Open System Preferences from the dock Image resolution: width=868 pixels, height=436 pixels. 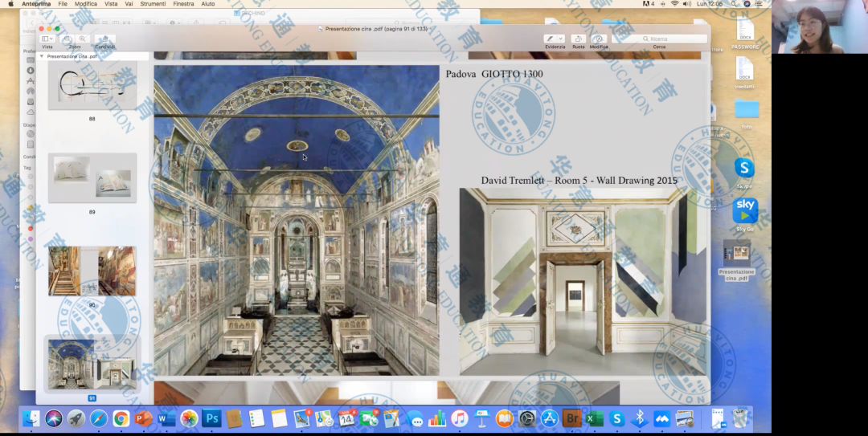coord(527,419)
